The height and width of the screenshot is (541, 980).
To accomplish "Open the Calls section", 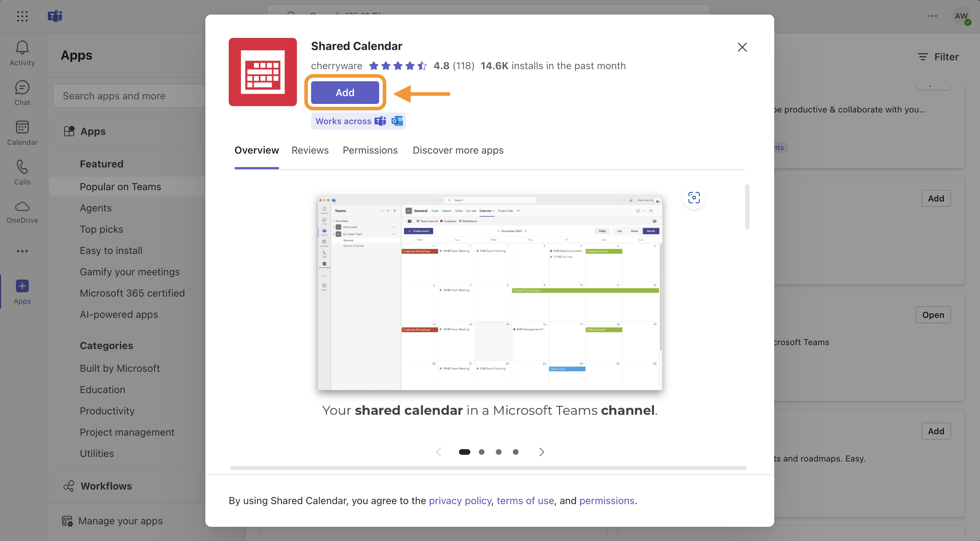I will [x=22, y=172].
